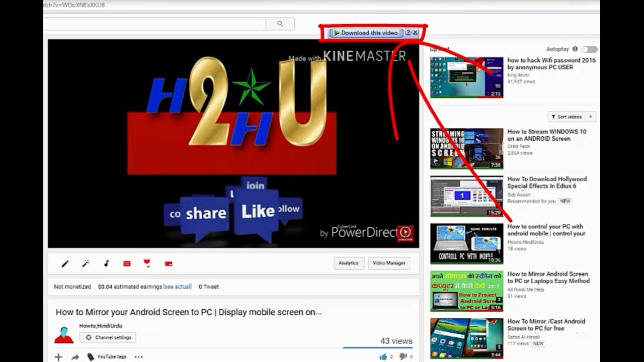Open the Video Manager button
Viewport: 644px width, 362px height.
(x=389, y=263)
